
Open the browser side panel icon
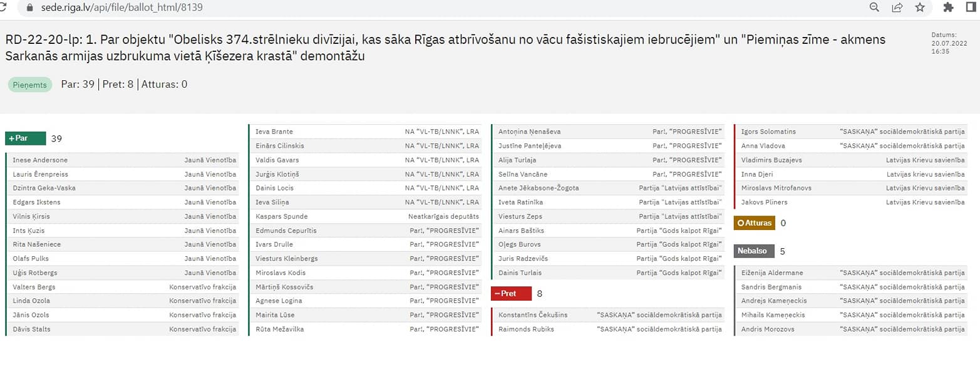[x=971, y=8]
